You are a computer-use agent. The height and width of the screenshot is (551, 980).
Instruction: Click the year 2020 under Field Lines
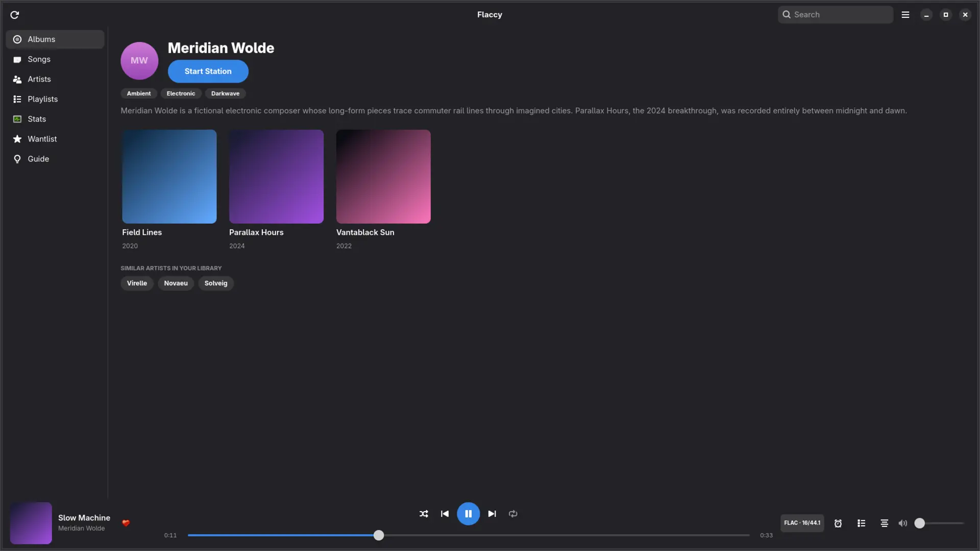(x=130, y=246)
